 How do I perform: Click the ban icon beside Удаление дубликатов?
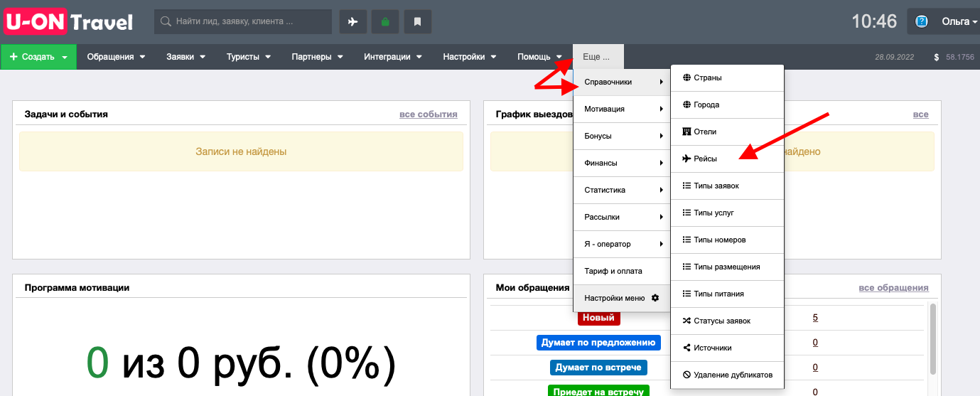click(686, 375)
